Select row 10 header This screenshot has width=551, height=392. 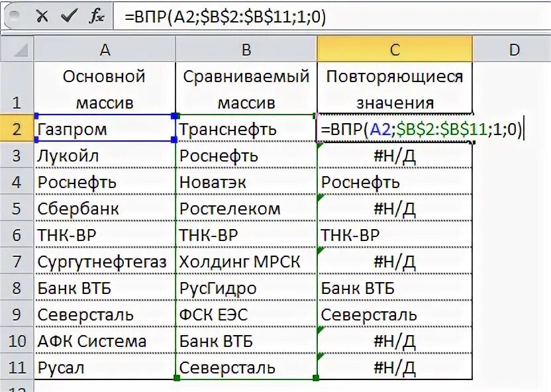pyautogui.click(x=17, y=340)
